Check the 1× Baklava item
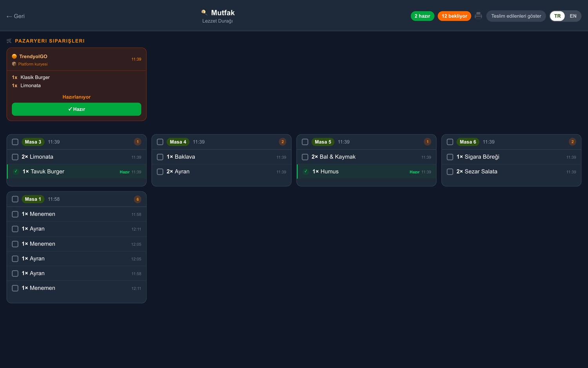 tap(160, 157)
